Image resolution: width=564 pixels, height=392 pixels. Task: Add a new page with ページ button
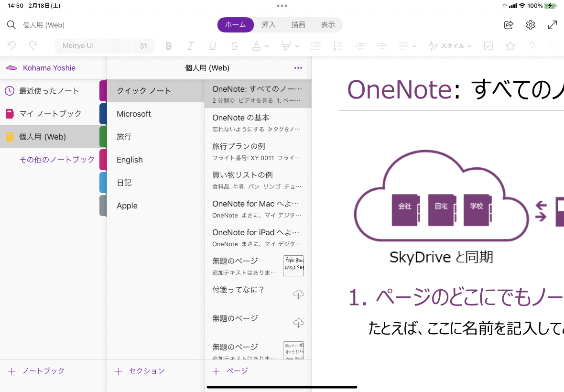click(230, 371)
